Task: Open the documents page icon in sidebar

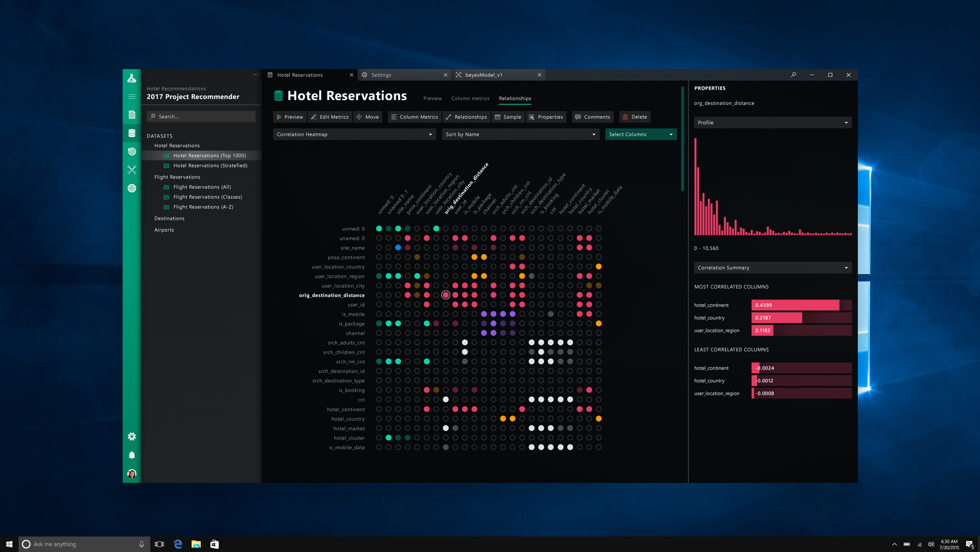Action: click(x=132, y=115)
